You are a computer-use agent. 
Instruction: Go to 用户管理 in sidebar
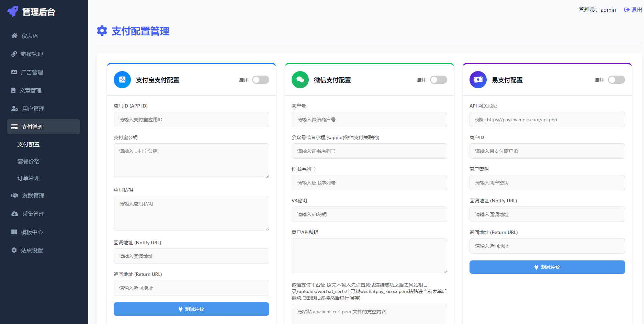point(33,109)
